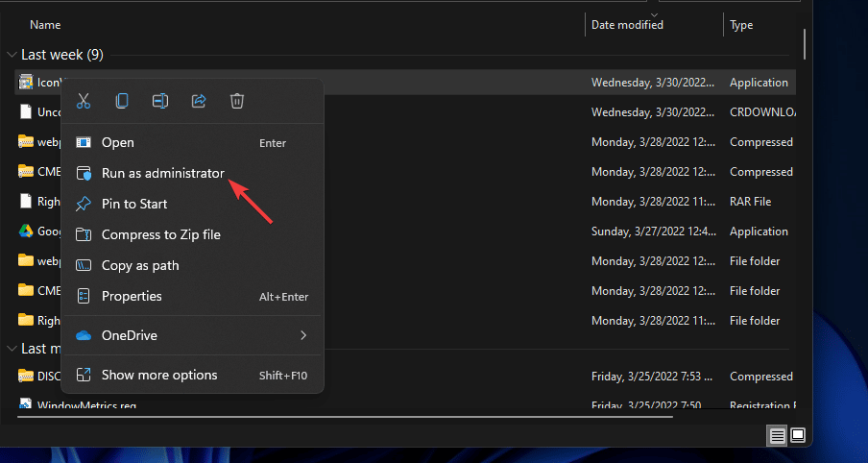Choose Open from the context menu
Image resolution: width=868 pixels, height=463 pixels.
click(192, 143)
